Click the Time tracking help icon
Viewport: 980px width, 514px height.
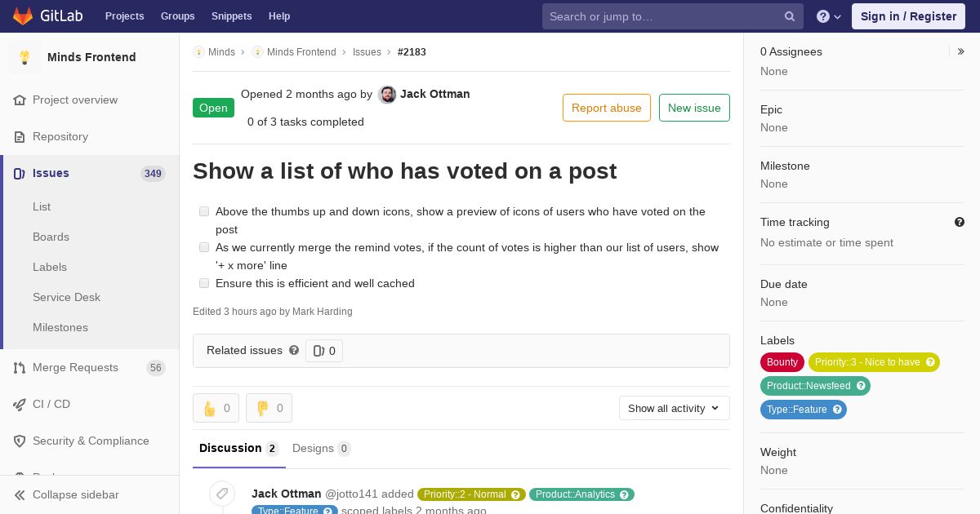tap(960, 222)
